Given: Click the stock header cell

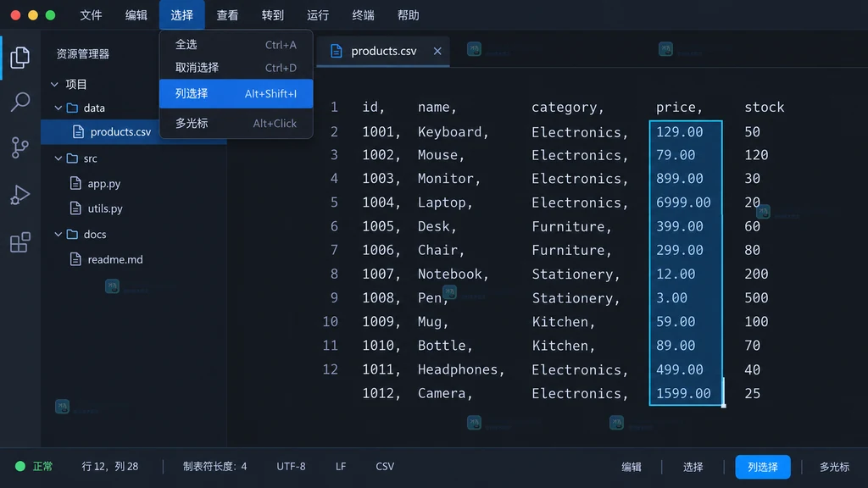Looking at the screenshot, I should (x=764, y=107).
